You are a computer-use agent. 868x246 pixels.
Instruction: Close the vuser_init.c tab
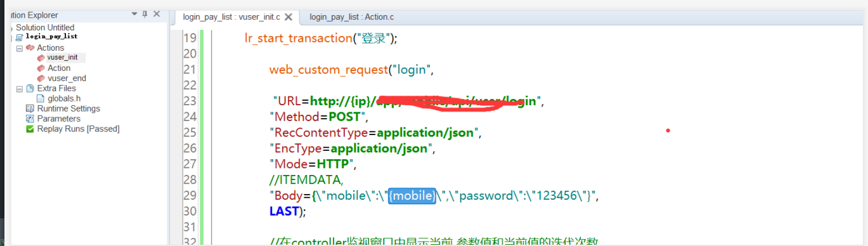click(288, 17)
